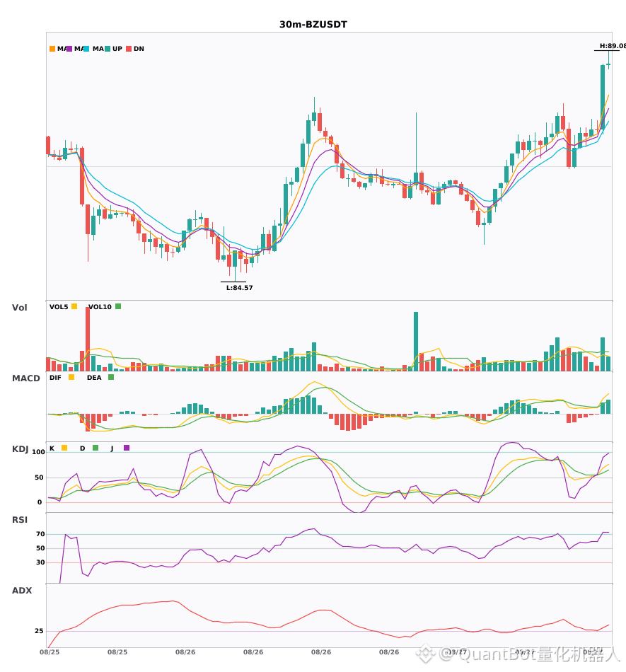Click the yellow K legend swatch
Screen dimensions: 626x672
[x=64, y=448]
